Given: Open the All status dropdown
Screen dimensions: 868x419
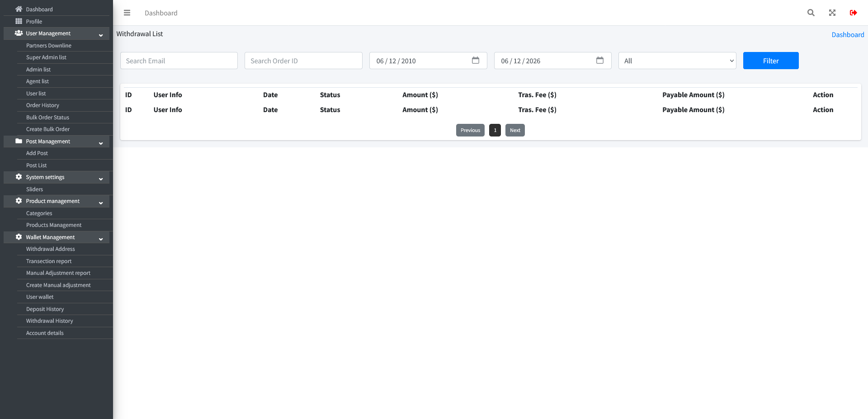Looking at the screenshot, I should point(677,61).
